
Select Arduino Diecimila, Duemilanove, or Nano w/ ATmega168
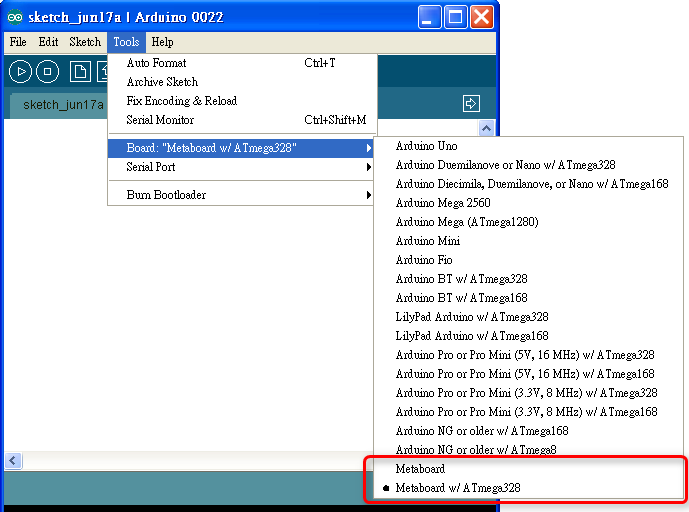[x=528, y=184]
